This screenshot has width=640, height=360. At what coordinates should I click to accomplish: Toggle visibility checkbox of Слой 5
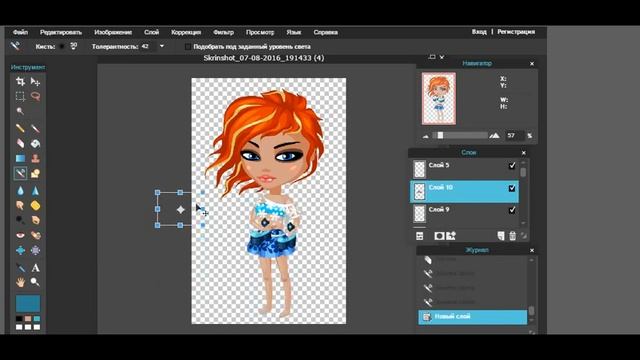pyautogui.click(x=512, y=165)
